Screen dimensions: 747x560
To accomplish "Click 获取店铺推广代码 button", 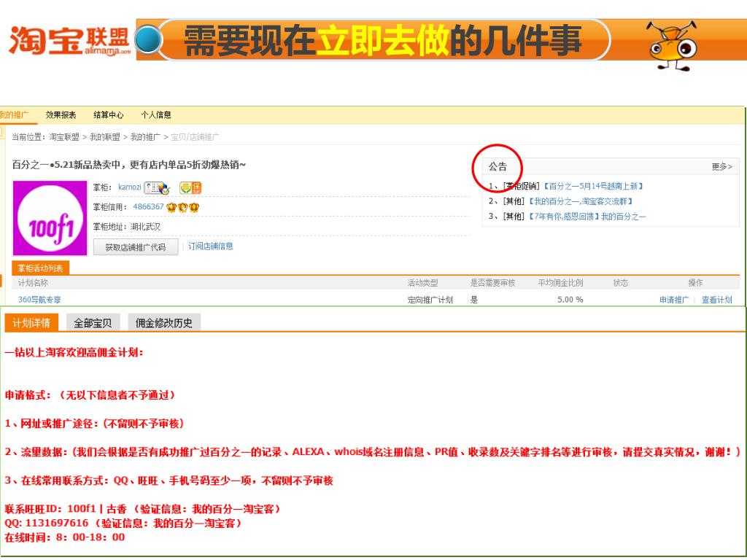I will click(135, 247).
